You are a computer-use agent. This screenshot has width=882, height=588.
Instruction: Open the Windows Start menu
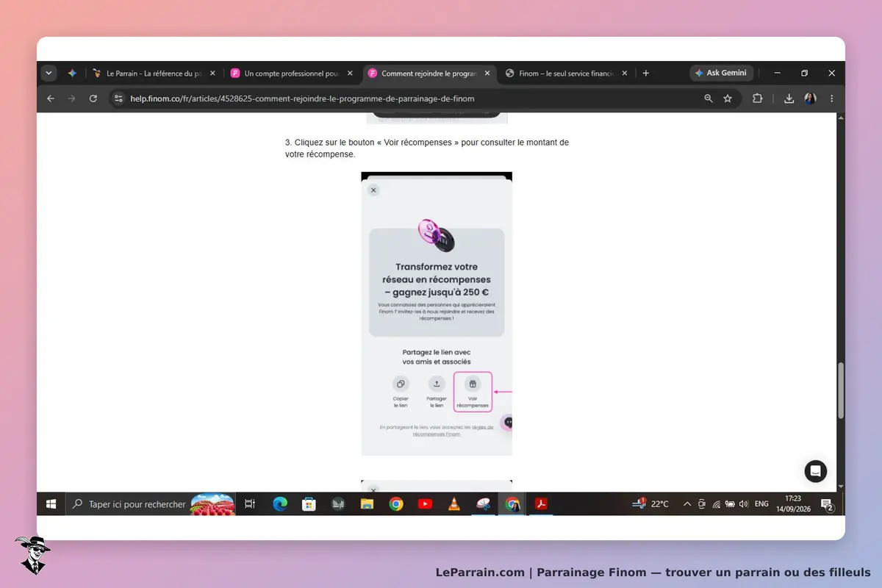(x=51, y=504)
